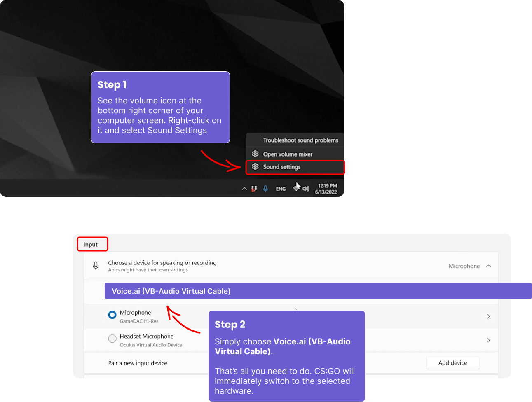Image resolution: width=532 pixels, height=402 pixels.
Task: Click the 'Oculus Virtual Audio Device' subtitle
Action: click(x=151, y=345)
